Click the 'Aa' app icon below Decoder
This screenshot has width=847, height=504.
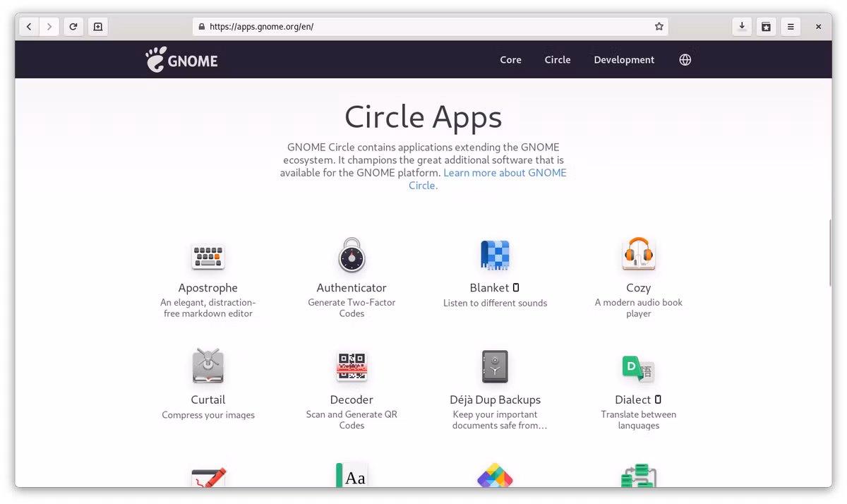[352, 475]
